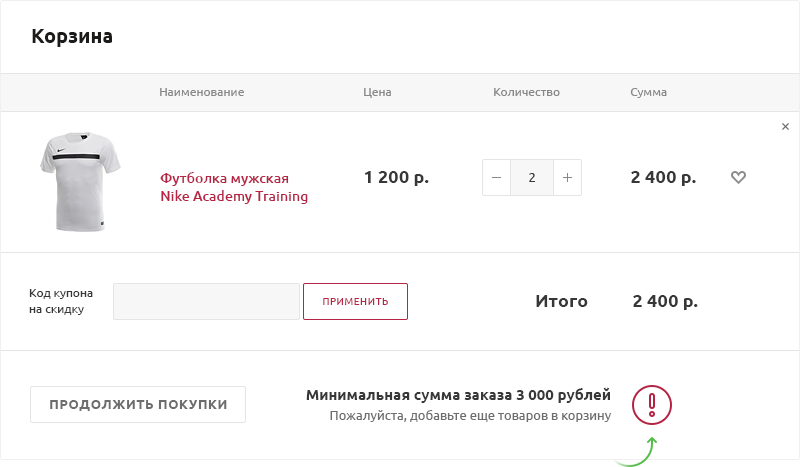Image resolution: width=800 pixels, height=467 pixels.
Task: Click the Количество column header
Action: click(x=526, y=92)
